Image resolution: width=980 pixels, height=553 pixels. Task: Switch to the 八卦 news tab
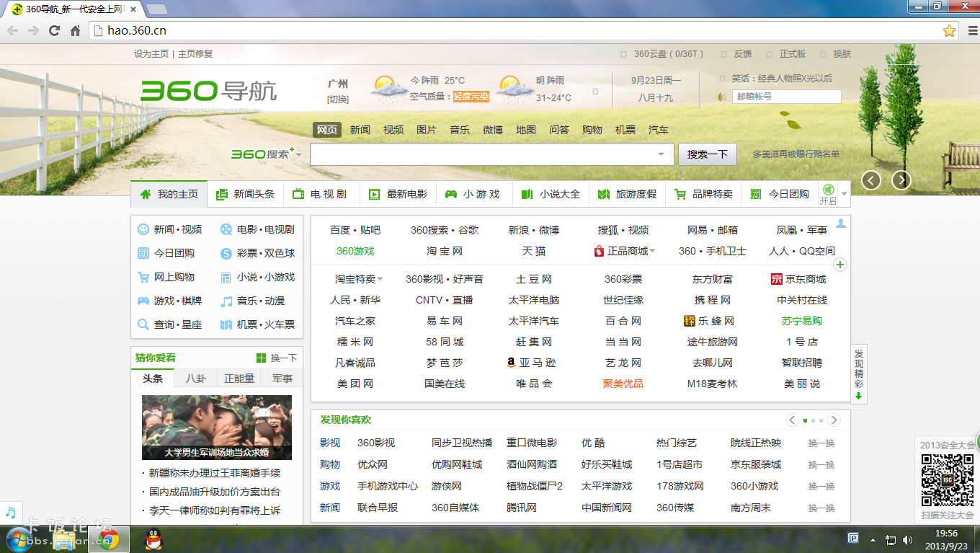tap(195, 379)
